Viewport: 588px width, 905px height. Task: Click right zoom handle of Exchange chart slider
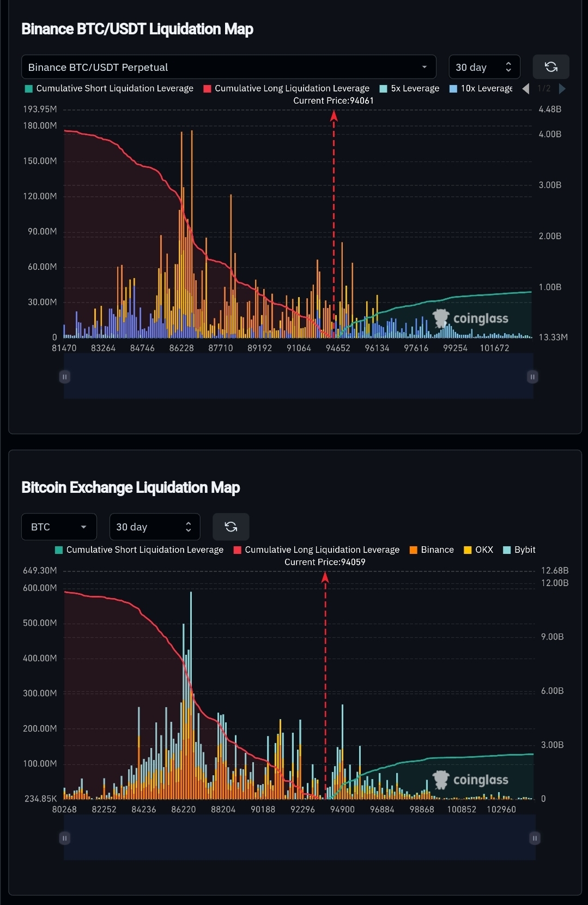[x=535, y=838]
